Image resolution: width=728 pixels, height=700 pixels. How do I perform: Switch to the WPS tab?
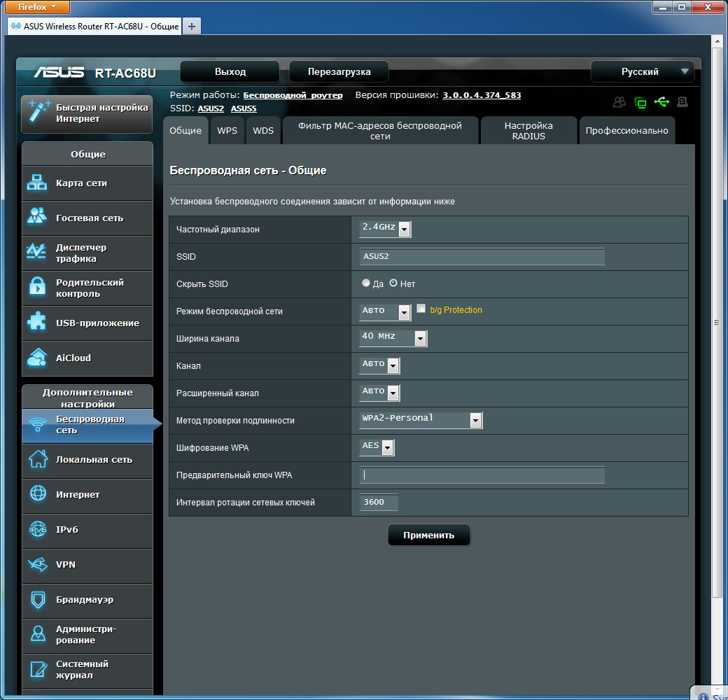point(227,130)
